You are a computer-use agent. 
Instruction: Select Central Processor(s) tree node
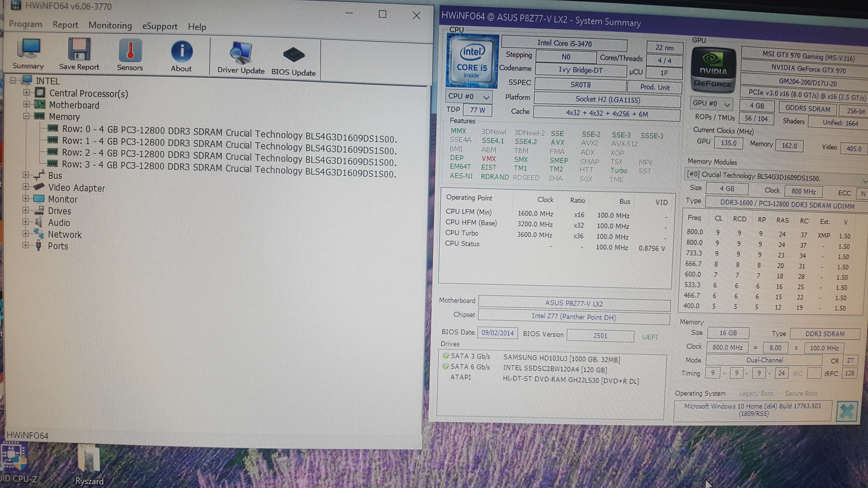click(89, 93)
